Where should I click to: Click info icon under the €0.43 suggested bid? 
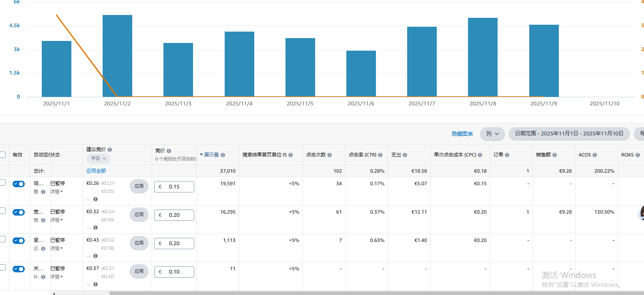[x=95, y=256]
